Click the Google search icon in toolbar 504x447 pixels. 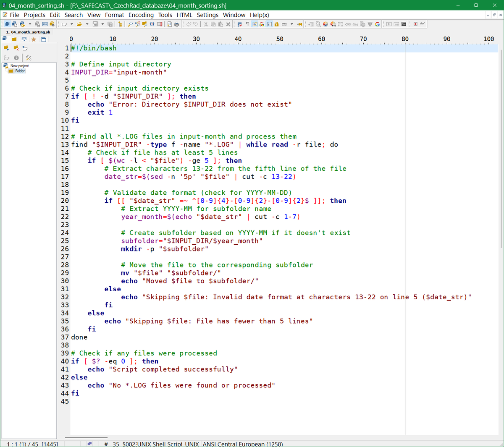377,24
